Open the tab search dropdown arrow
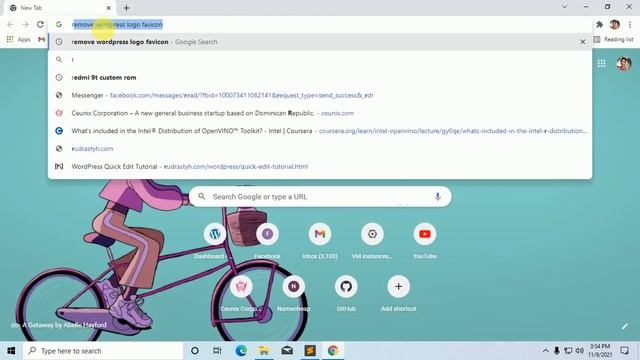Screen dimensions: 640x360 tap(564, 7)
